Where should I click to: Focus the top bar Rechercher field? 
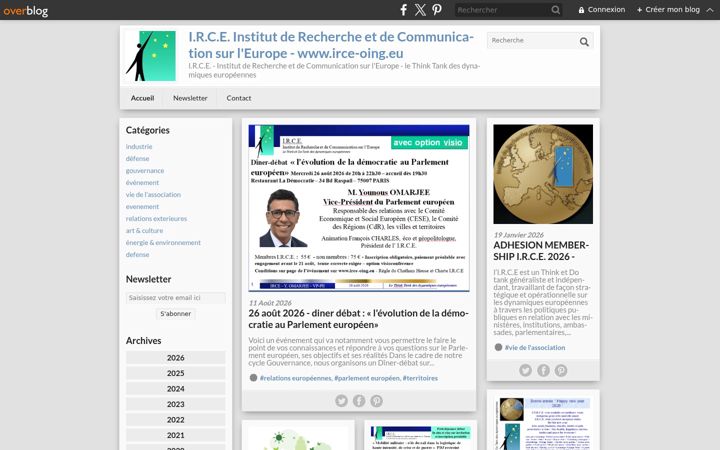(503, 10)
